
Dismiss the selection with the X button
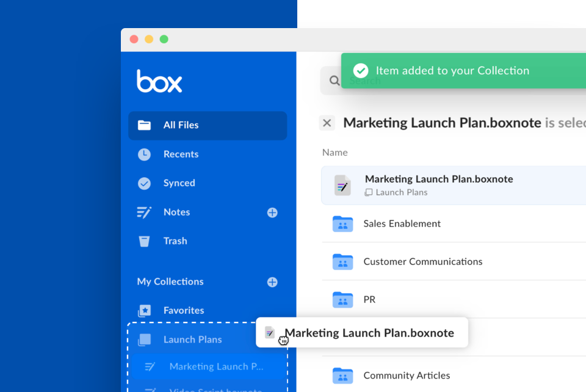point(327,123)
